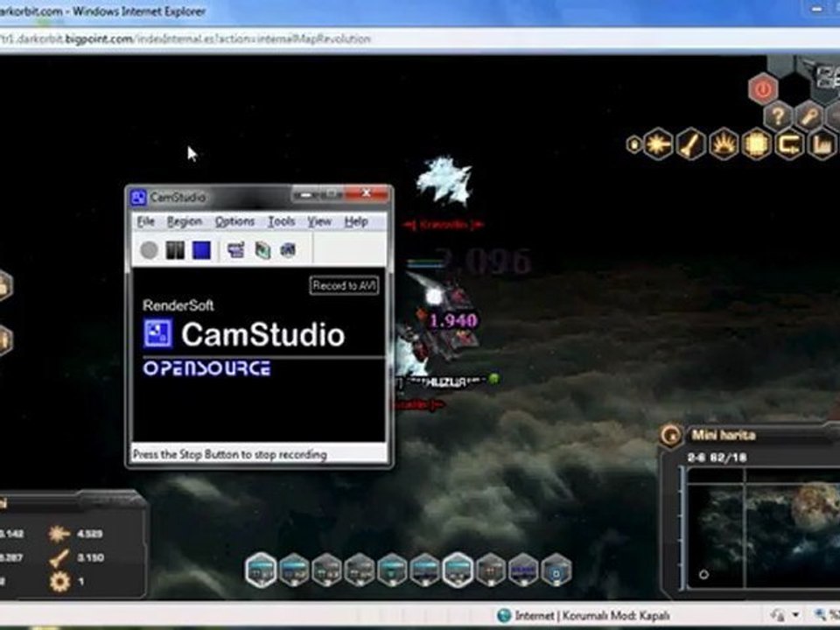The height and width of the screenshot is (630, 840).
Task: Click CamStudio's Toggle View toolbar icon
Action: click(x=235, y=249)
